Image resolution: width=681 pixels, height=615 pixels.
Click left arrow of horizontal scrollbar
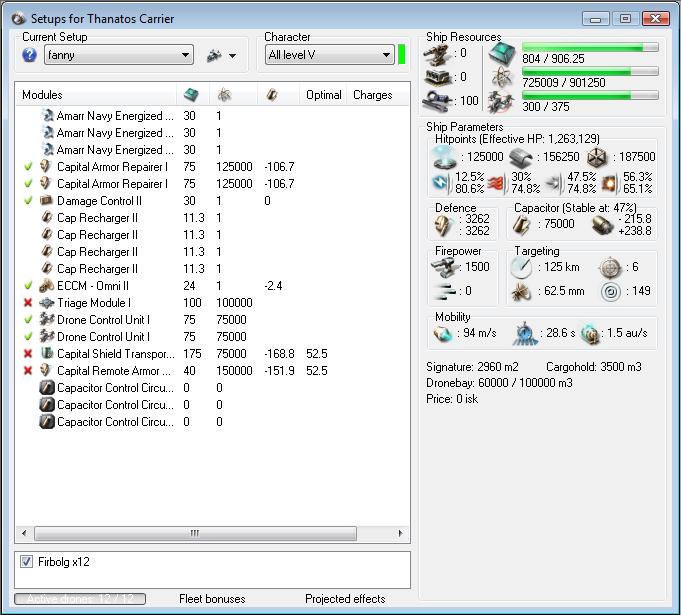(24, 533)
